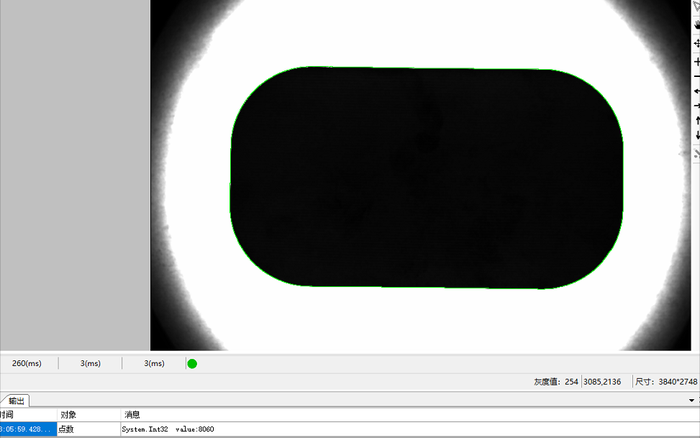Screen dimensions: 700x438
Task: Click the grayed-out tool icon below the arrows
Action: pyautogui.click(x=697, y=154)
